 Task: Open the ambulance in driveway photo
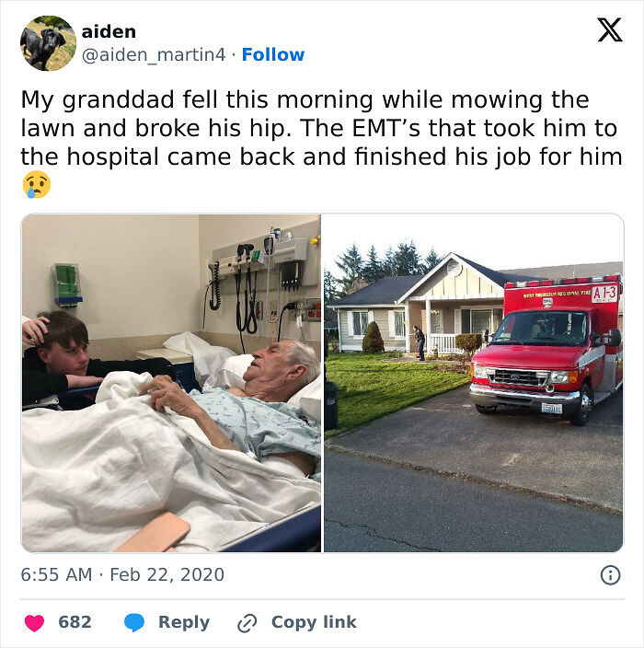(474, 383)
